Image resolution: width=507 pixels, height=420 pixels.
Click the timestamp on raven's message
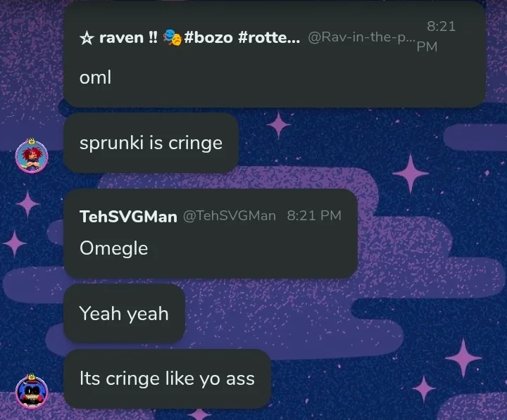[x=441, y=37]
